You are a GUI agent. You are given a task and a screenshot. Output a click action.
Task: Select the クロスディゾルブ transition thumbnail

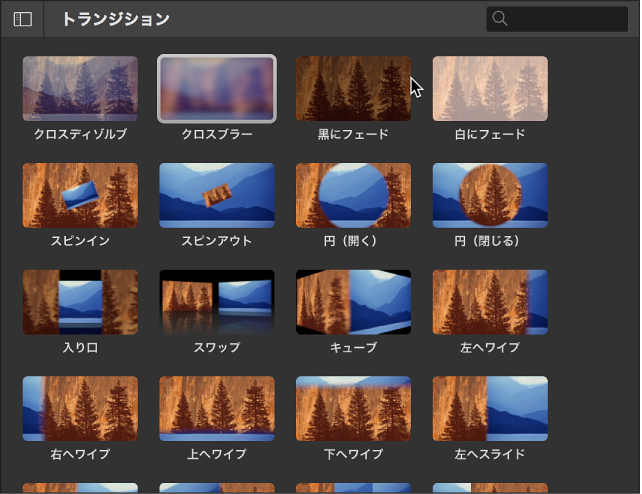point(80,88)
